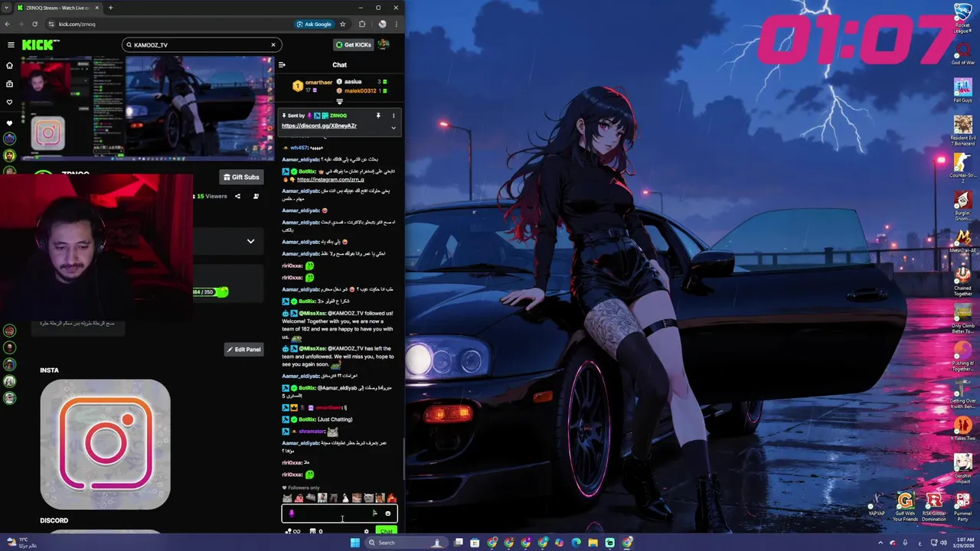
Task: Open Home in the Kick sidebar
Action: click(x=9, y=67)
